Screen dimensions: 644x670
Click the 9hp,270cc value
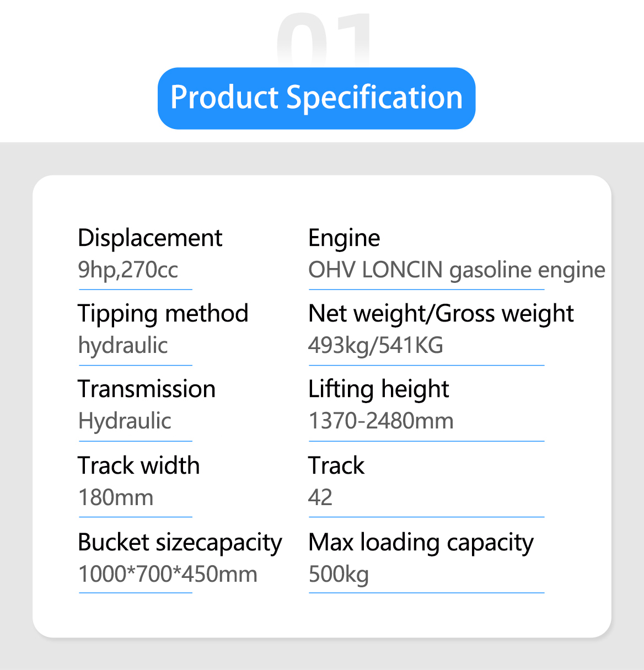tap(128, 270)
